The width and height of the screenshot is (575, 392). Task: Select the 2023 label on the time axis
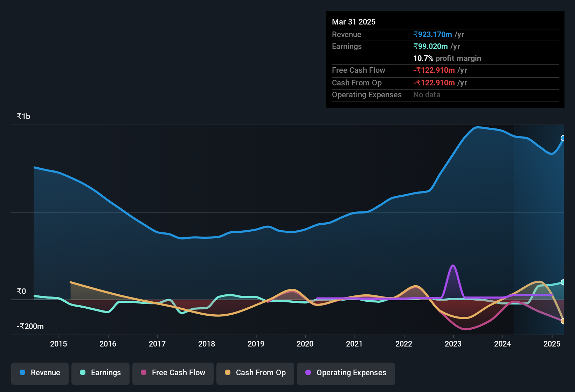pyautogui.click(x=453, y=344)
